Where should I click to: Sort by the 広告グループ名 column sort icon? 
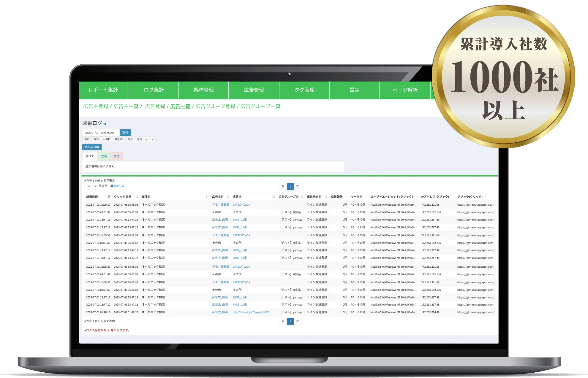tap(302, 197)
